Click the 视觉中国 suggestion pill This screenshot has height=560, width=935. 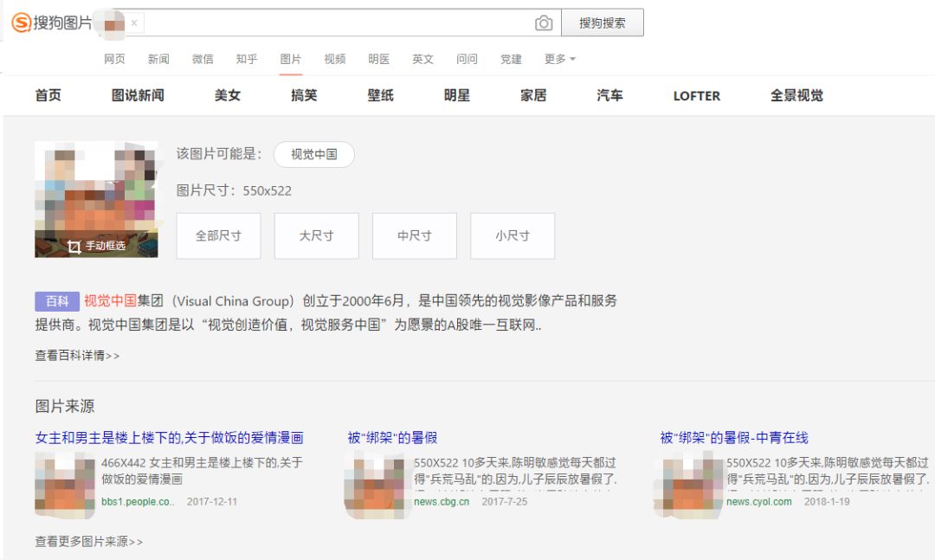313,154
